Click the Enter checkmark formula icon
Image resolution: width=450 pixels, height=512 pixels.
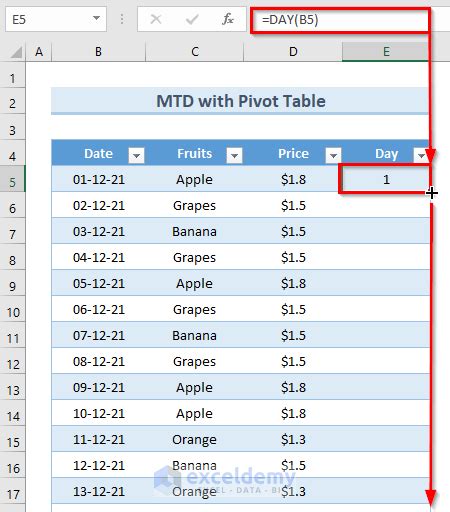tap(192, 19)
